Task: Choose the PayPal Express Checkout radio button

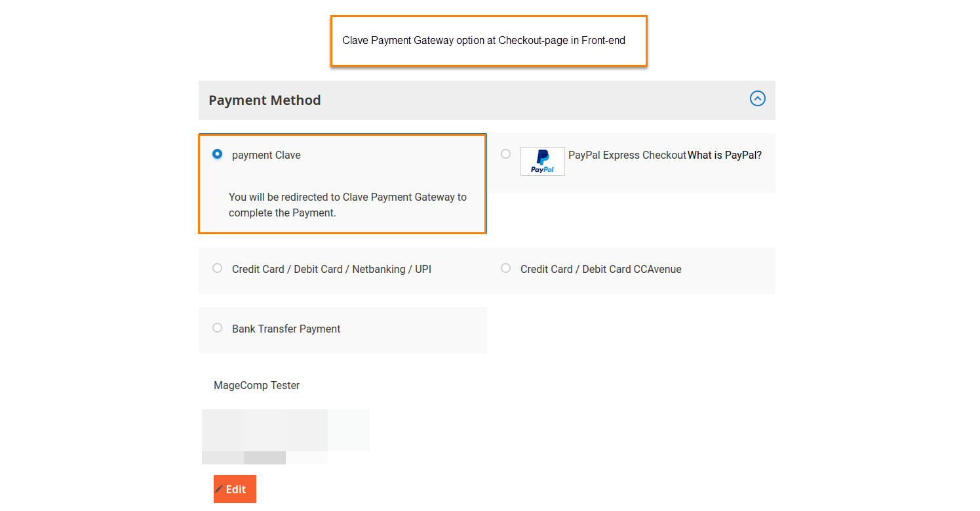Action: [x=505, y=154]
